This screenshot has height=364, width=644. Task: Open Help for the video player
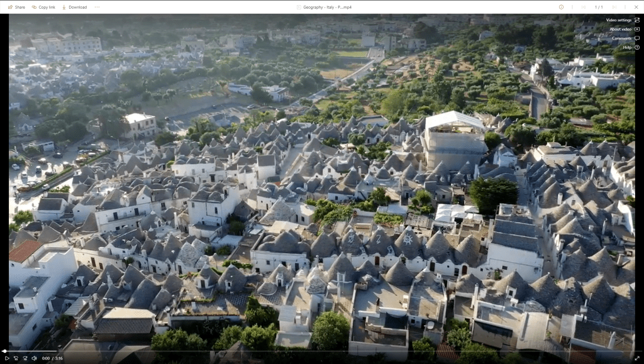pyautogui.click(x=631, y=47)
